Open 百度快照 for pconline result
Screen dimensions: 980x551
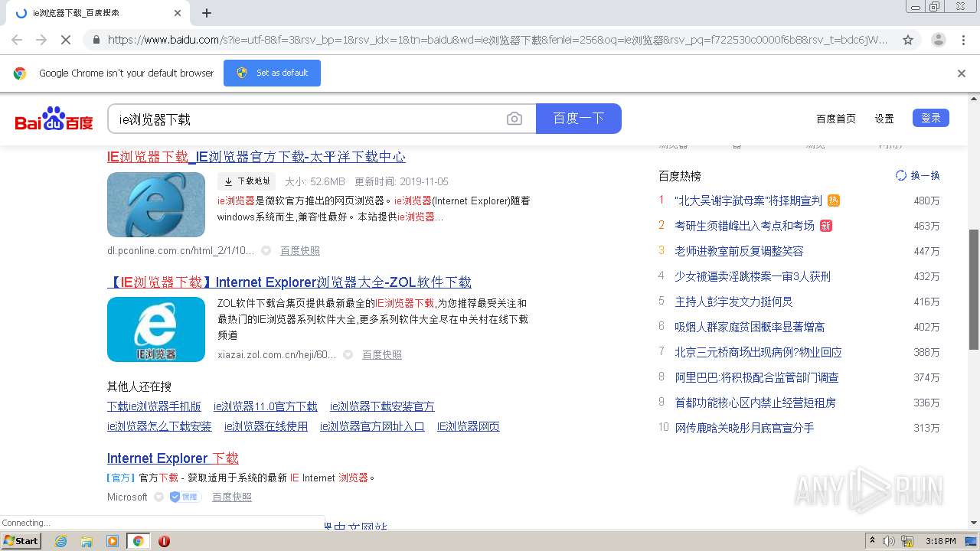300,250
